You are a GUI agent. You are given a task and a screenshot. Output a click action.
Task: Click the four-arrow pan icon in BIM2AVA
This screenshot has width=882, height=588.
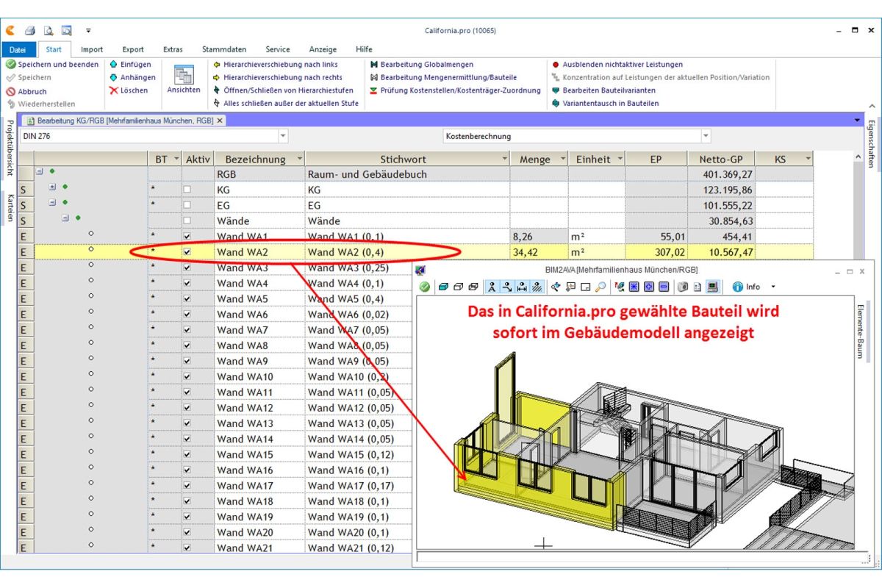[x=556, y=287]
